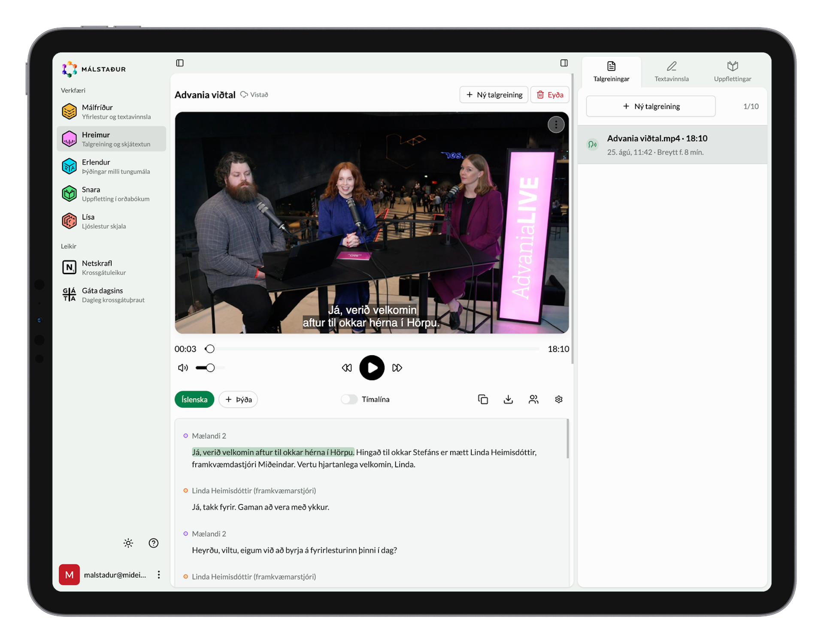Collapse the right sidebar panel
Screen dimensions: 824x644
pos(564,63)
